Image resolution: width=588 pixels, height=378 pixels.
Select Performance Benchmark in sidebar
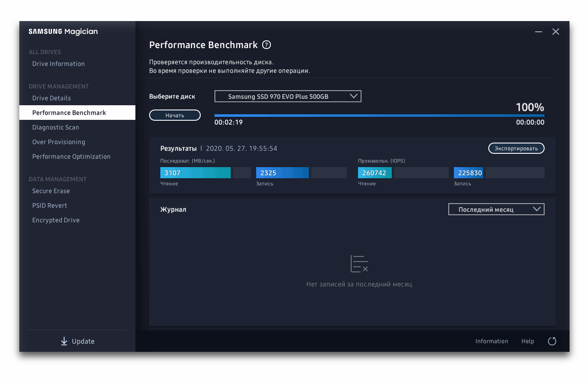click(77, 113)
